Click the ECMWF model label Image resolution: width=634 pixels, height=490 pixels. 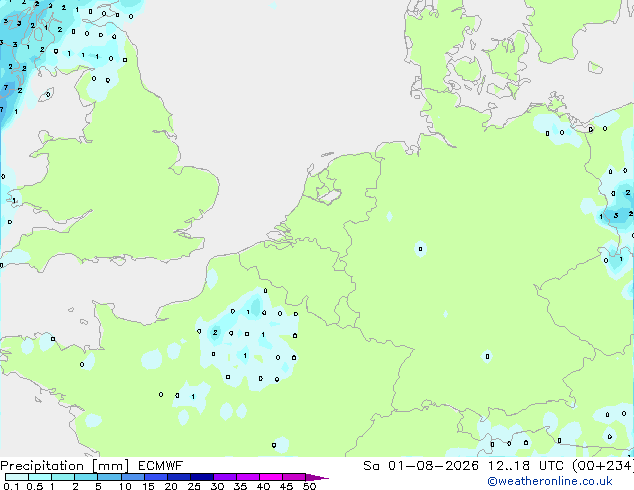click(161, 466)
